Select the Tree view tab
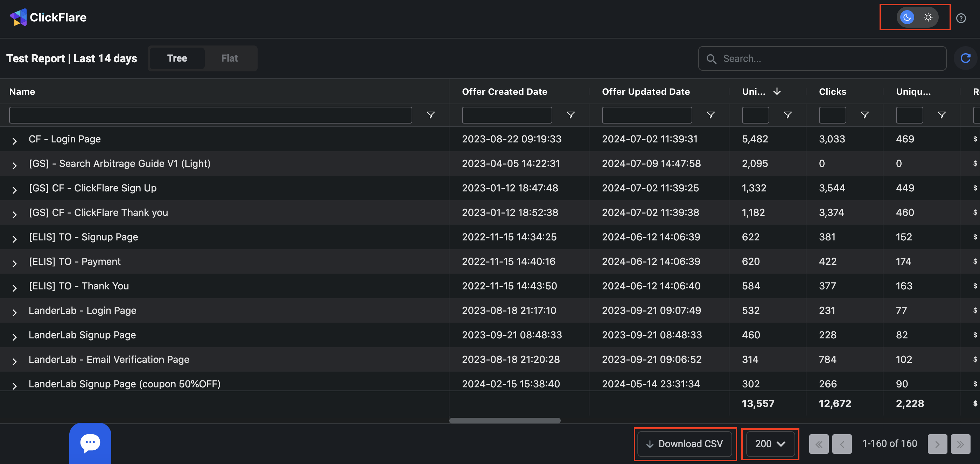The width and height of the screenshot is (980, 464). (x=177, y=58)
